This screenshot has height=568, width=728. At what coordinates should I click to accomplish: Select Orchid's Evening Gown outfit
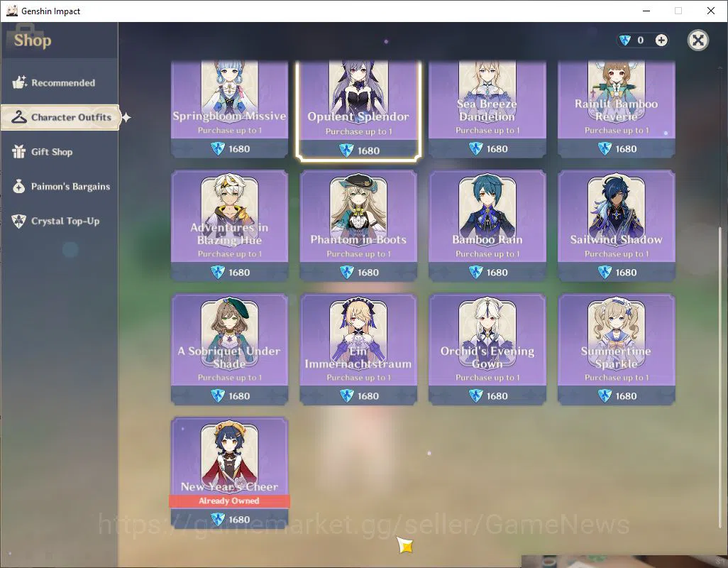click(x=487, y=349)
